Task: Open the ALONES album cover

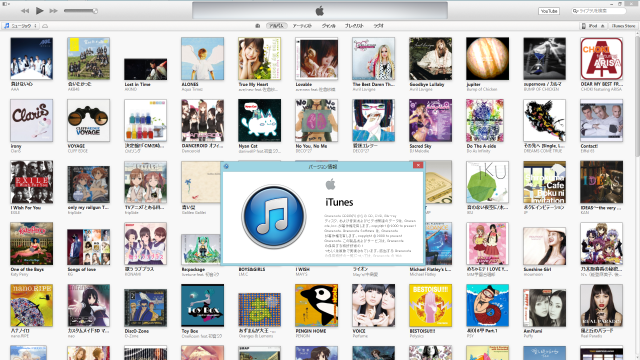Action: 202,58
